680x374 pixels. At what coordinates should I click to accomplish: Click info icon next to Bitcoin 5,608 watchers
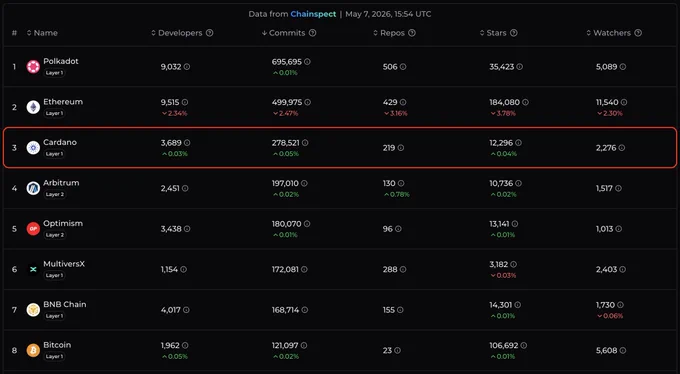pos(623,350)
